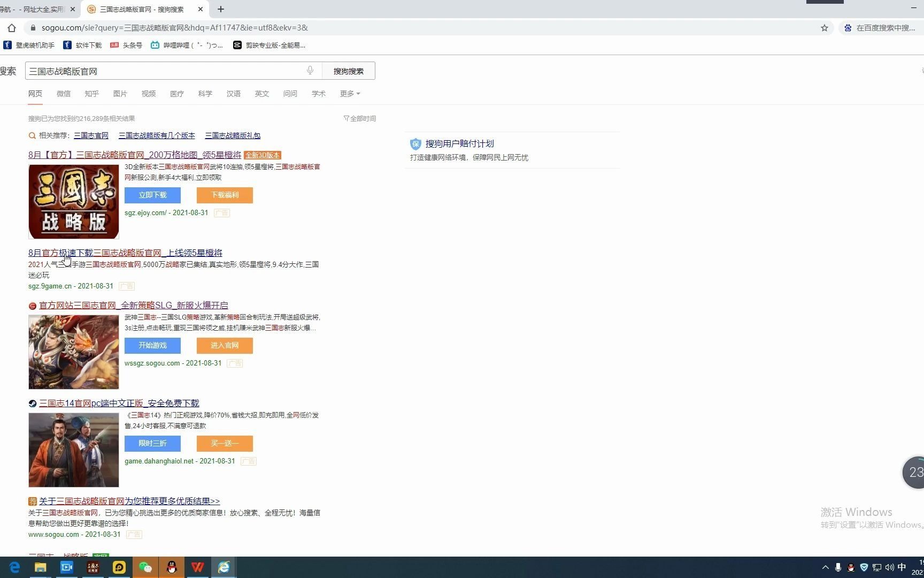Open File Explorer from the taskbar

coord(41,567)
